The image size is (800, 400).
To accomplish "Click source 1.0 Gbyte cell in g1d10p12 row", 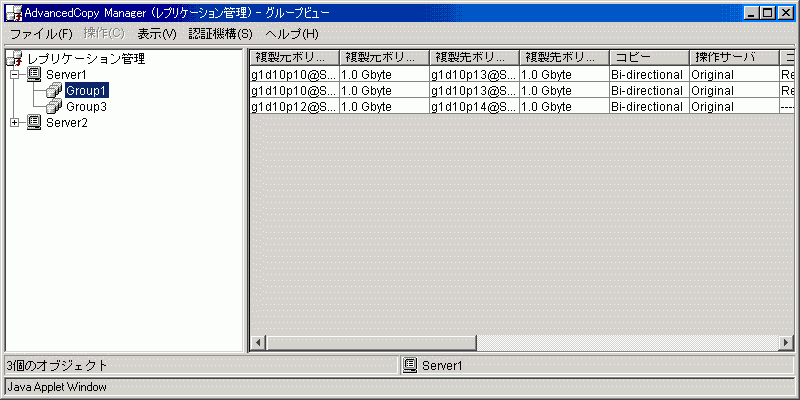I will tap(384, 107).
